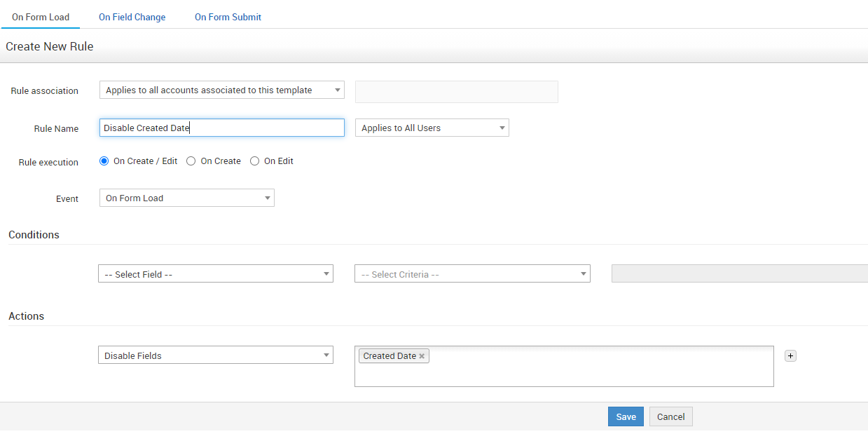Select the On Create / Edit radio button
868x434 pixels.
click(x=104, y=161)
